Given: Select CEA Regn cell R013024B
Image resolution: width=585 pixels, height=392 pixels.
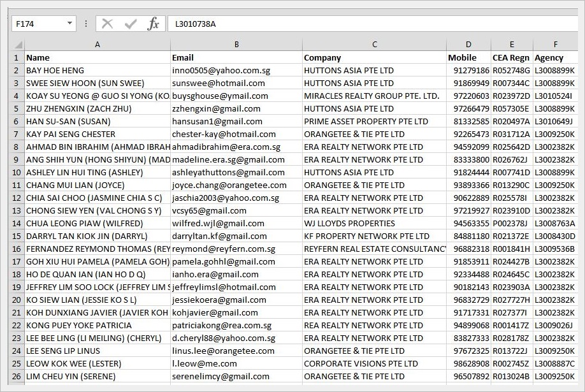Looking at the screenshot, I should point(511,377).
